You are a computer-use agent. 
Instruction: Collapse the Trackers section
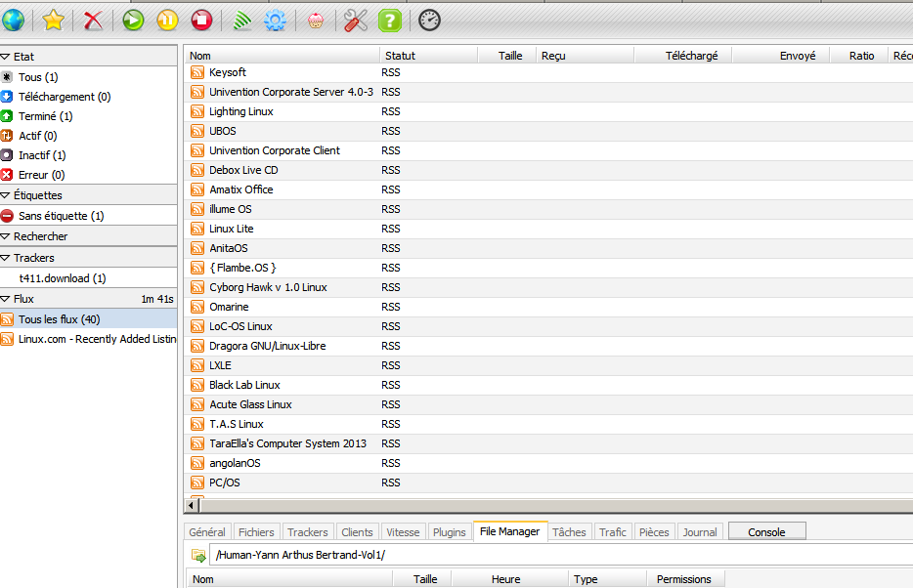(x=6, y=258)
